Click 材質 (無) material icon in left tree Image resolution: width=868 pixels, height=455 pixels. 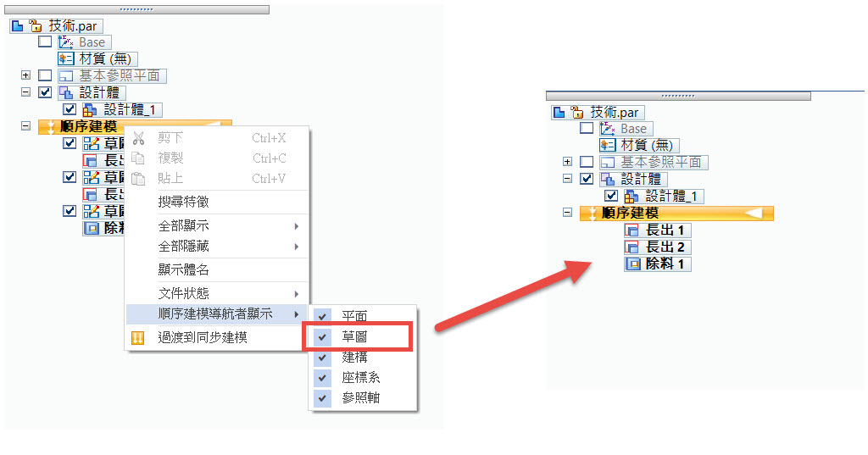[66, 58]
